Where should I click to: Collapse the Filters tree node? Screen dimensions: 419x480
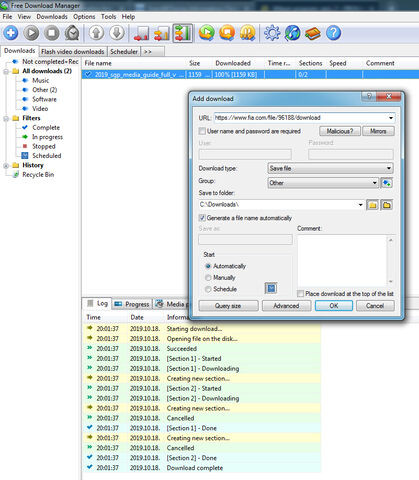[6, 118]
